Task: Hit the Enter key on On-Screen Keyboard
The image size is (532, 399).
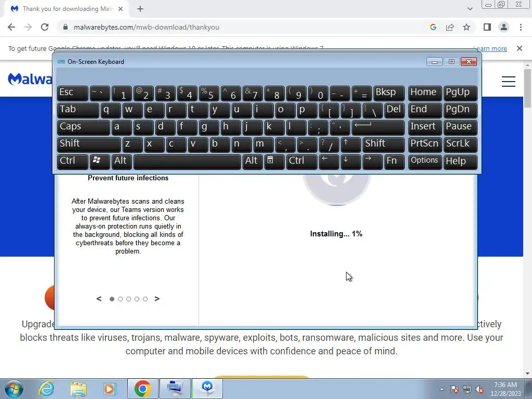Action: [378, 127]
